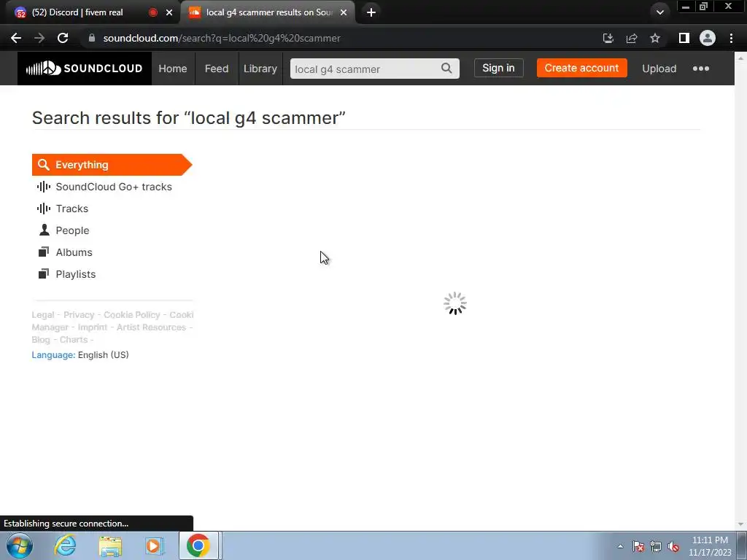Launch Internet Explorer from taskbar
This screenshot has height=560, width=747.
65,545
